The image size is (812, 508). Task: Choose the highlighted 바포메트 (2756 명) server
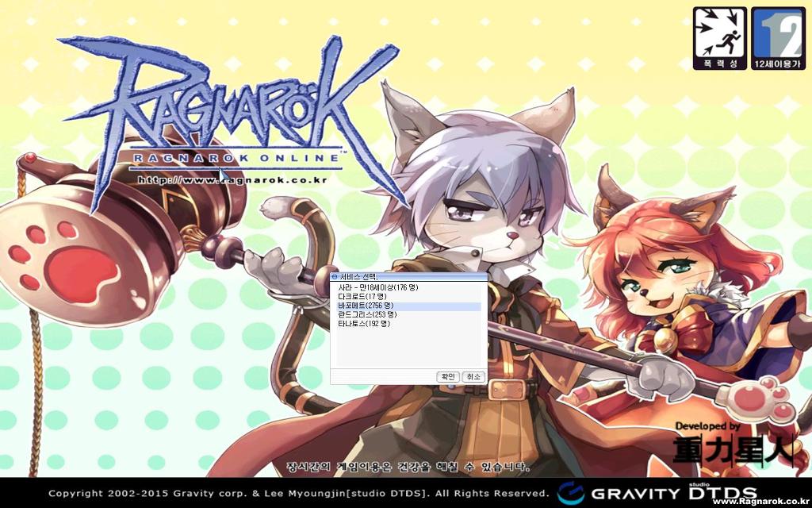click(x=366, y=306)
